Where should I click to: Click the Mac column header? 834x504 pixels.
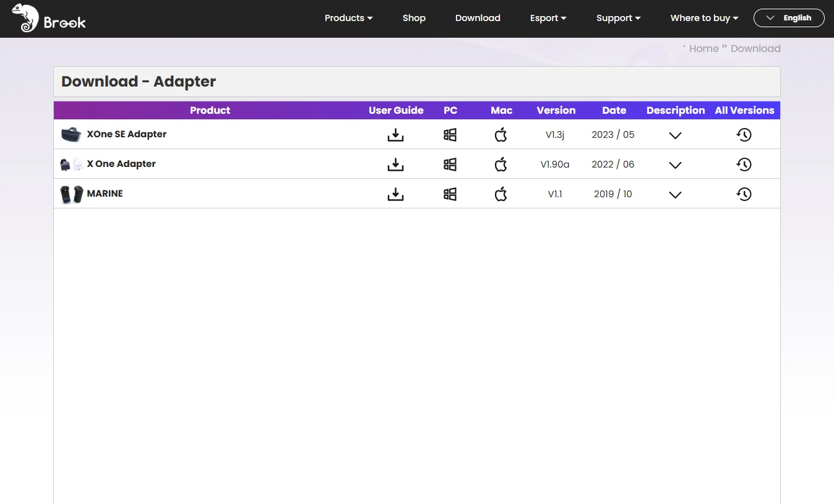click(502, 110)
